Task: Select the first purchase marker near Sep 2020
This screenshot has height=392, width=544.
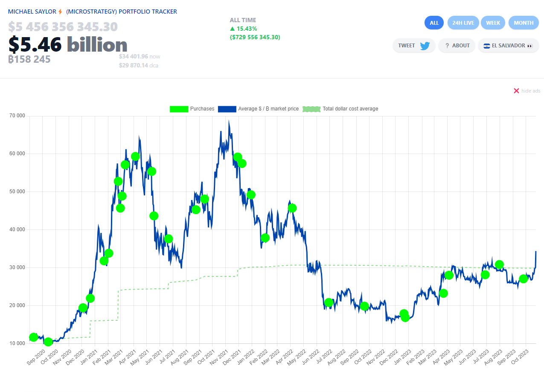Action: (33, 337)
